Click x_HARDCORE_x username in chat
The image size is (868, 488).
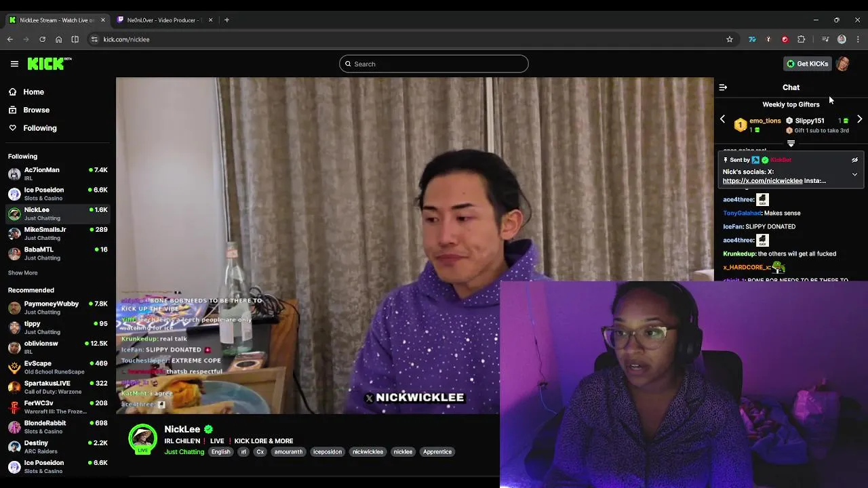746,267
